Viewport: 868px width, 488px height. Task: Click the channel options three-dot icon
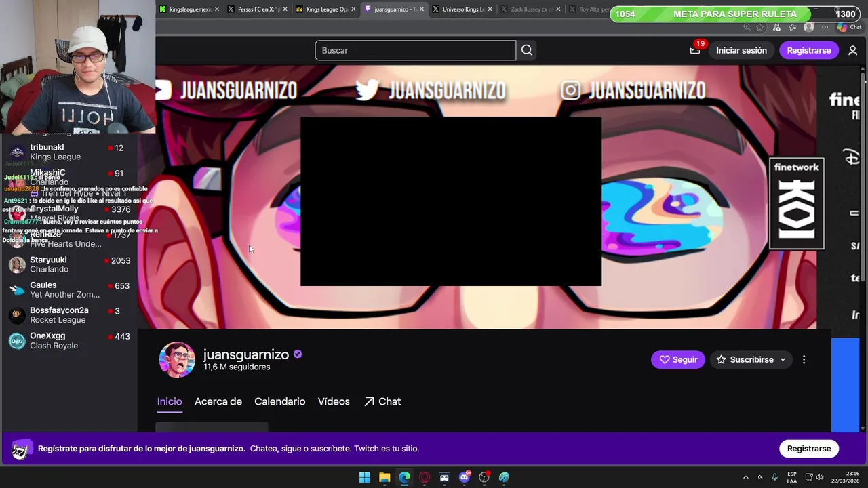click(804, 360)
